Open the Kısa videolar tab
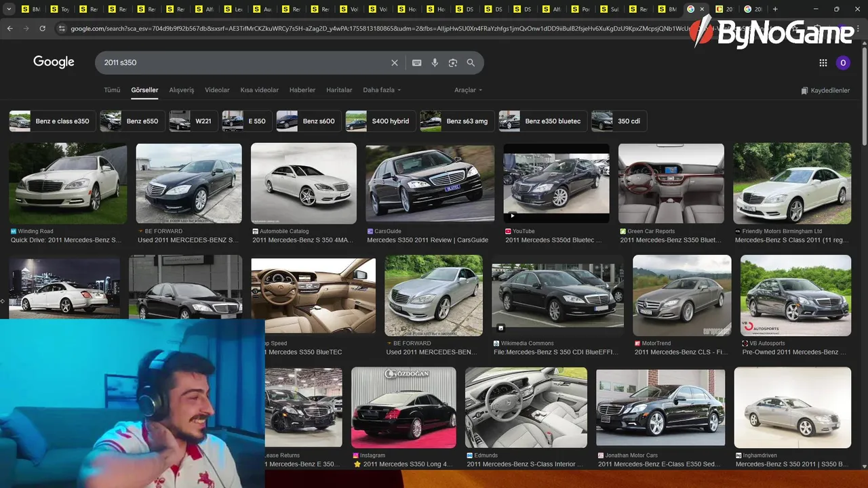The height and width of the screenshot is (488, 868). 259,90
